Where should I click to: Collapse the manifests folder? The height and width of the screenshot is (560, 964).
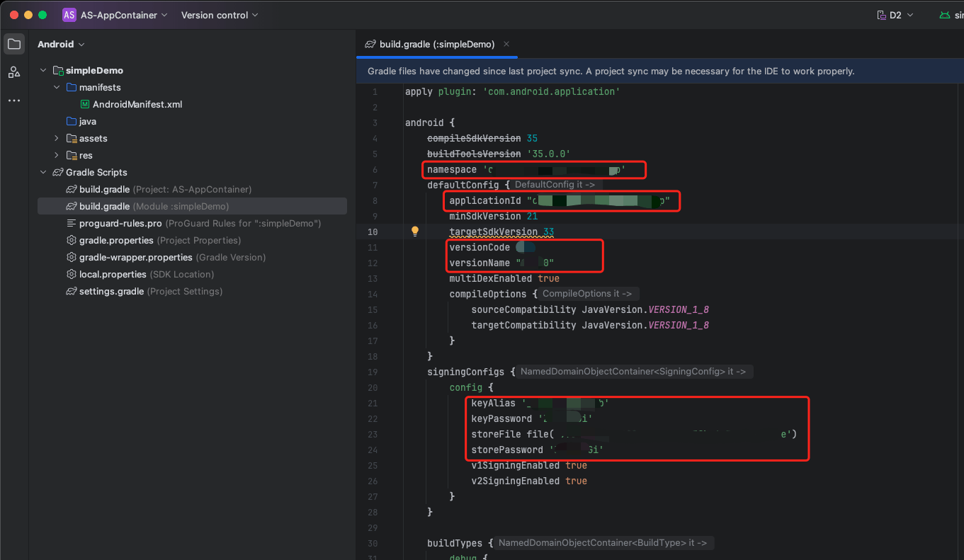(57, 87)
